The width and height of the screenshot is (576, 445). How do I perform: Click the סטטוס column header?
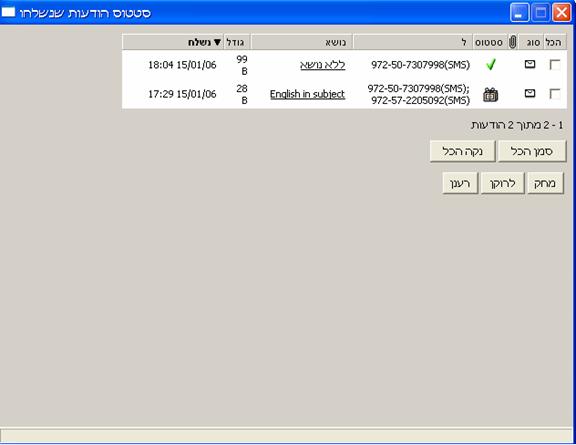click(x=489, y=43)
